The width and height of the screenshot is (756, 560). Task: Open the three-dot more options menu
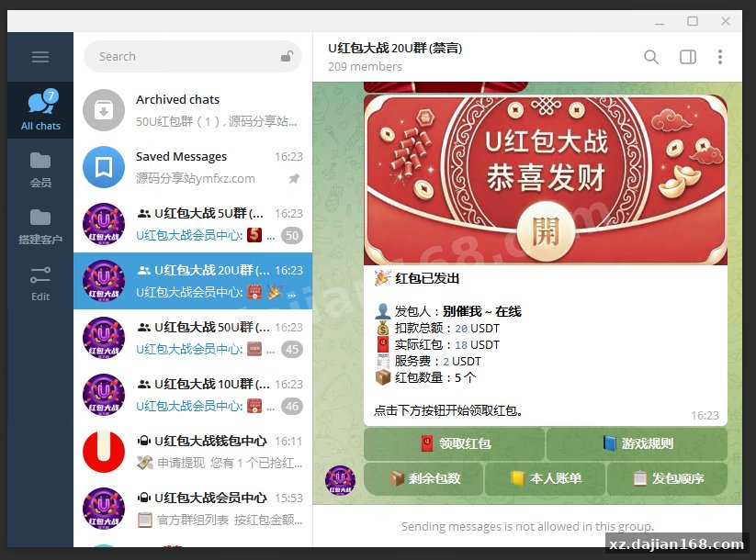pos(720,57)
